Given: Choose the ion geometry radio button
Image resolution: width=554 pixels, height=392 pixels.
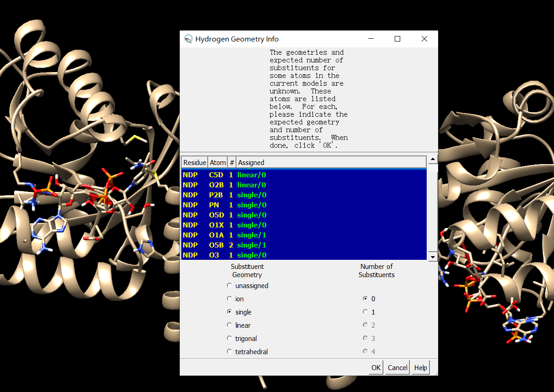Looking at the screenshot, I should tap(230, 299).
